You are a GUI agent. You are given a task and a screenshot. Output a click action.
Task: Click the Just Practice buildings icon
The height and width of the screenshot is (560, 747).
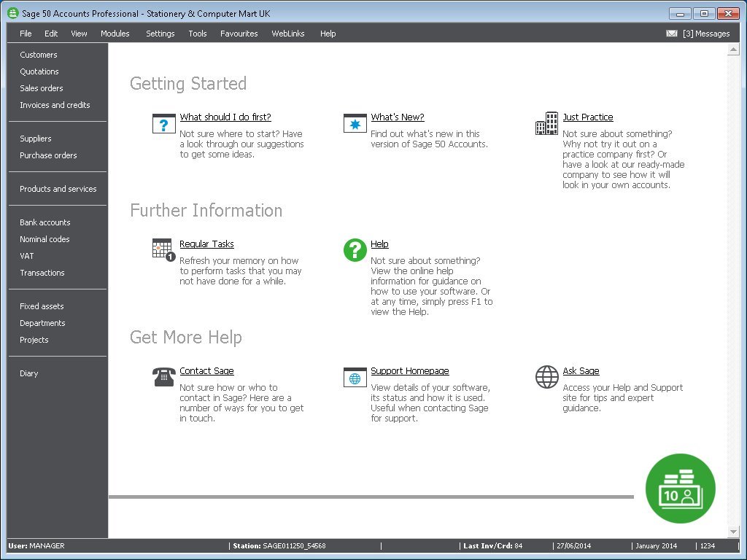(x=546, y=124)
